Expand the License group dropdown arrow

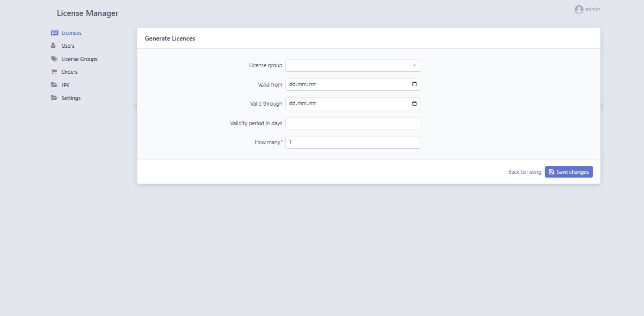[x=414, y=66]
